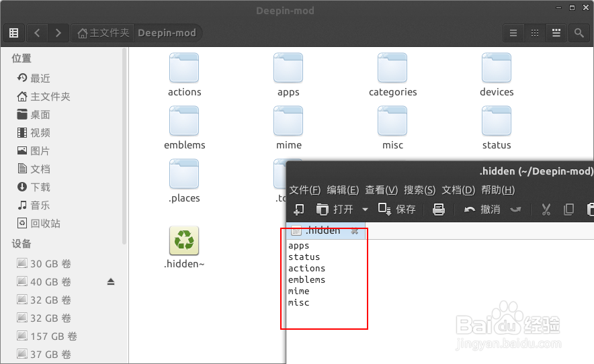This screenshot has width=594, height=364.
Task: Open 文件(F) menu in gedit
Action: tap(305, 190)
